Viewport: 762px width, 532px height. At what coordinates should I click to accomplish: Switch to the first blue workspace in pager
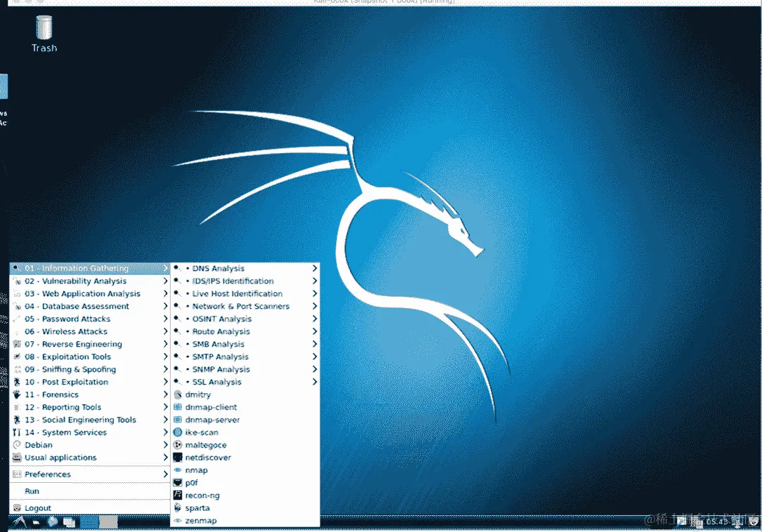pyautogui.click(x=89, y=522)
